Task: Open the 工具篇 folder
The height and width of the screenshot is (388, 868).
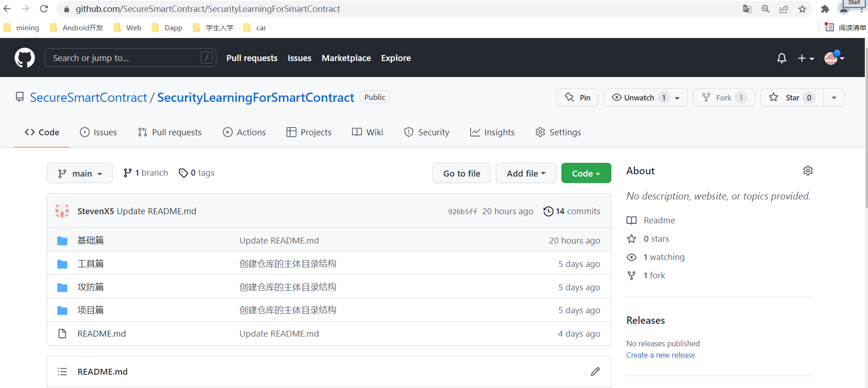Action: pyautogui.click(x=91, y=264)
